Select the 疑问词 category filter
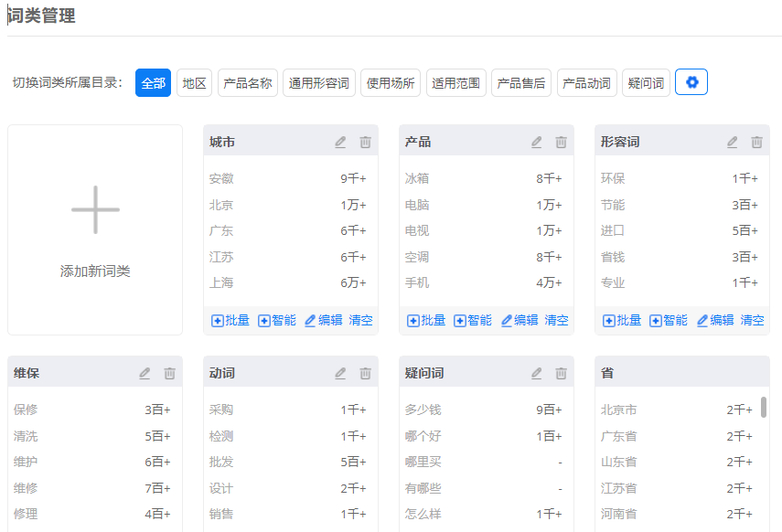This screenshot has width=782, height=532. (647, 83)
